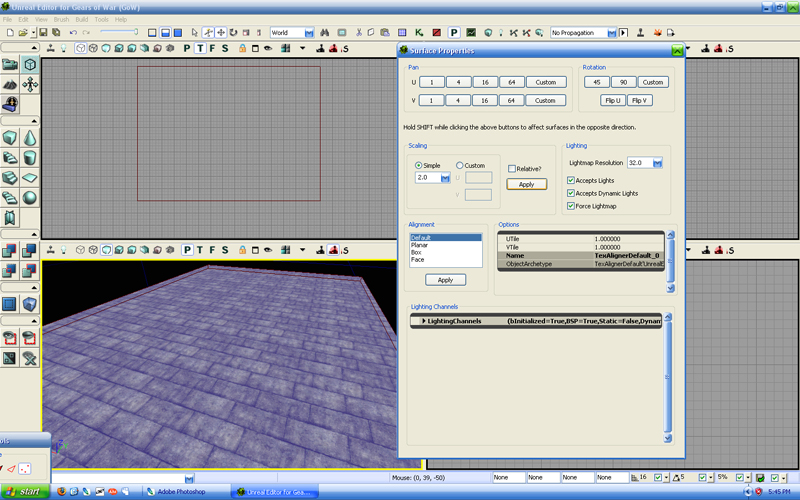Open the View menu

click(41, 19)
